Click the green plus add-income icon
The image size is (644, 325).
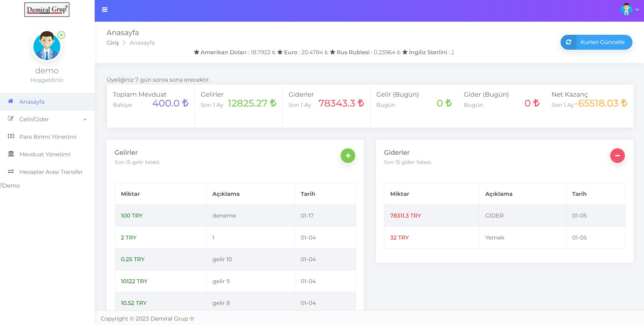click(348, 156)
